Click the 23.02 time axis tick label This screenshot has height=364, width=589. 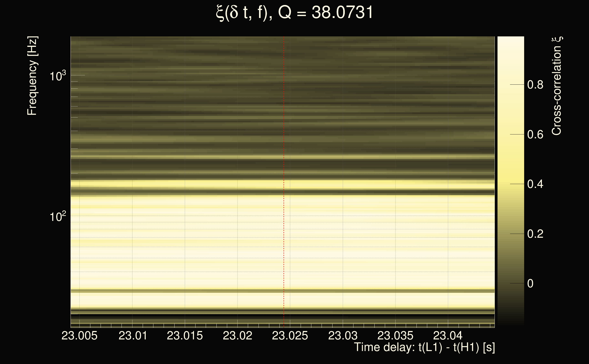pyautogui.click(x=237, y=336)
